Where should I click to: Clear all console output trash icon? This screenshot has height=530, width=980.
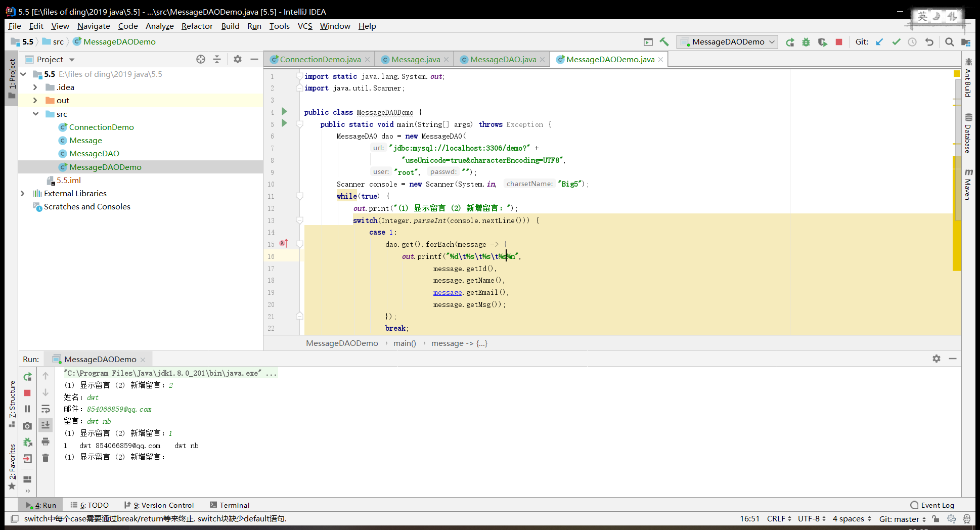[x=46, y=458]
